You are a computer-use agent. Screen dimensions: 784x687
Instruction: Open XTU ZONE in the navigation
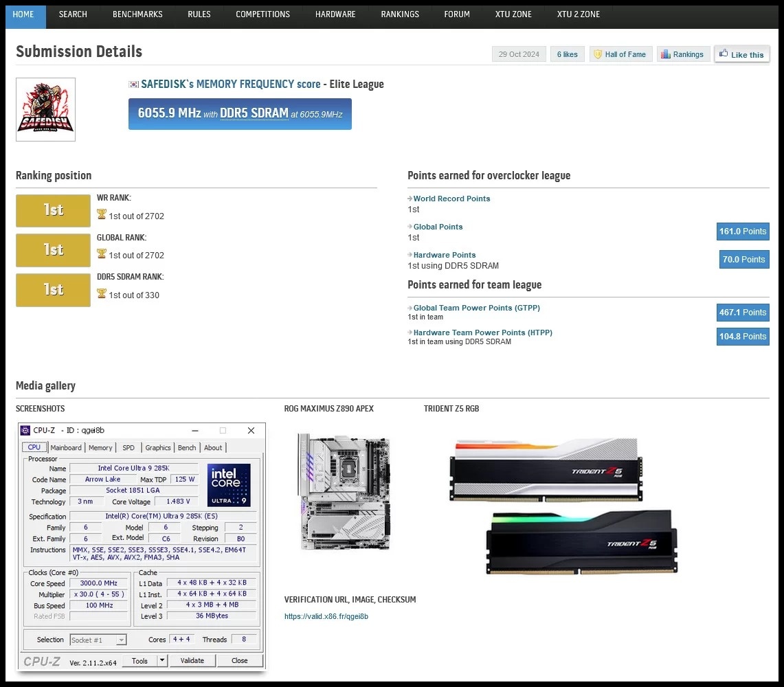(x=513, y=14)
